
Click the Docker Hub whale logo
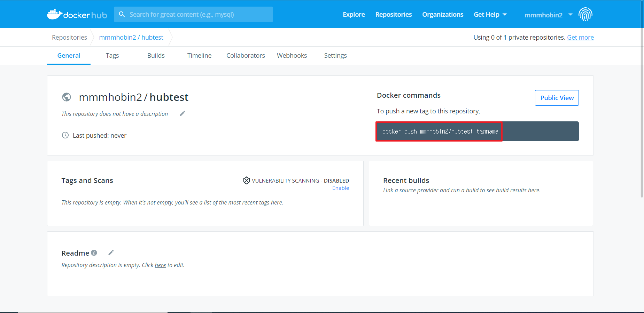(77, 14)
